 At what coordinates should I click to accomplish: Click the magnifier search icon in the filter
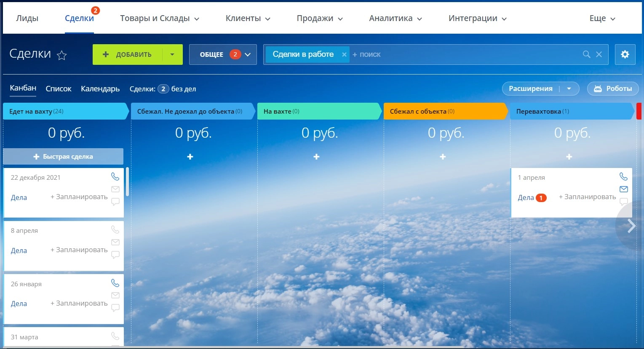point(586,54)
